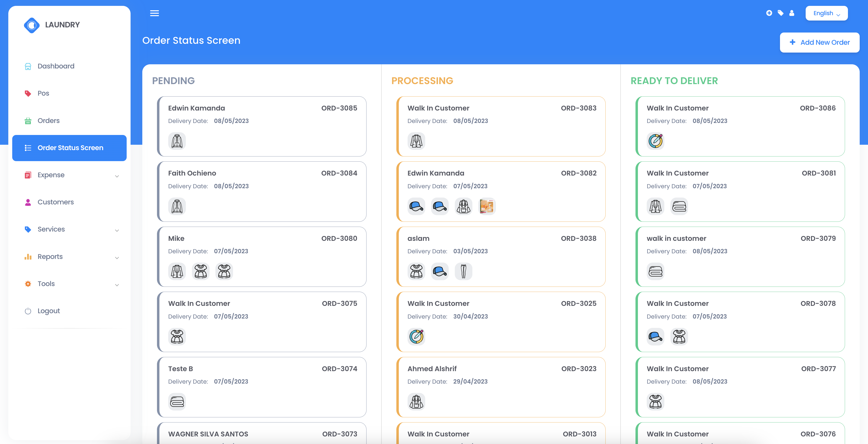Click the backpack icon in ORD-3082 card
The width and height of the screenshot is (868, 444).
pyautogui.click(x=463, y=206)
